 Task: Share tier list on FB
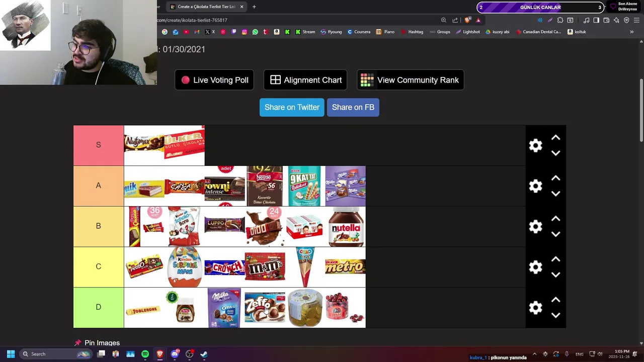[x=353, y=107]
